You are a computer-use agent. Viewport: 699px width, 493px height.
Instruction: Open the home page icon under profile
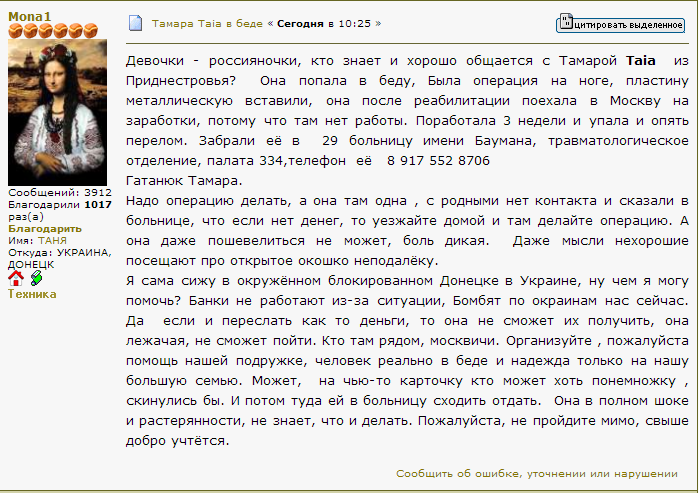point(16,279)
